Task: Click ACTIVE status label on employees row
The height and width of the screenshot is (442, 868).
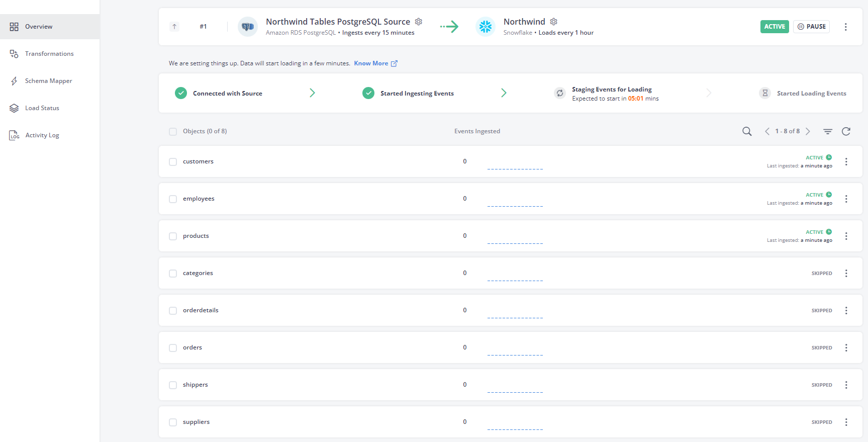Action: coord(814,195)
